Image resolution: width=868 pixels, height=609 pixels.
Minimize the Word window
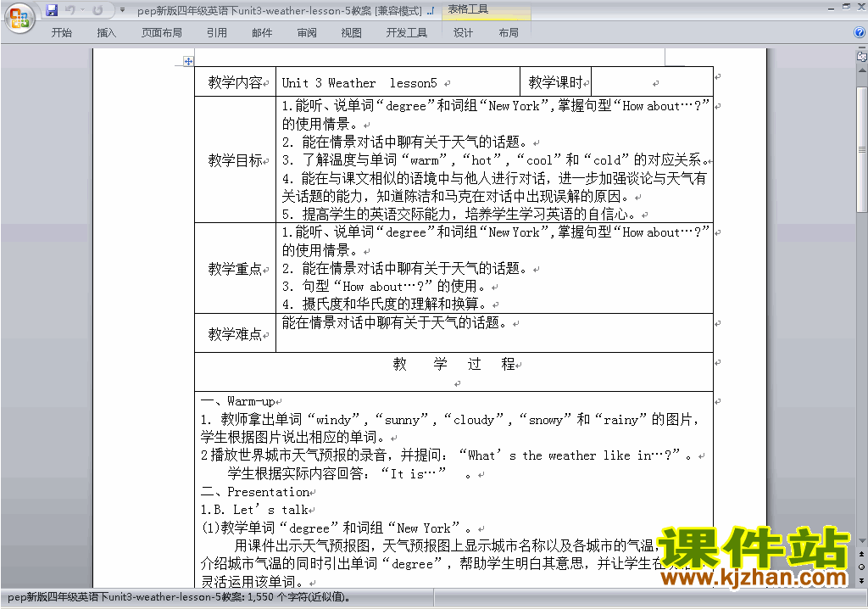[831, 8]
